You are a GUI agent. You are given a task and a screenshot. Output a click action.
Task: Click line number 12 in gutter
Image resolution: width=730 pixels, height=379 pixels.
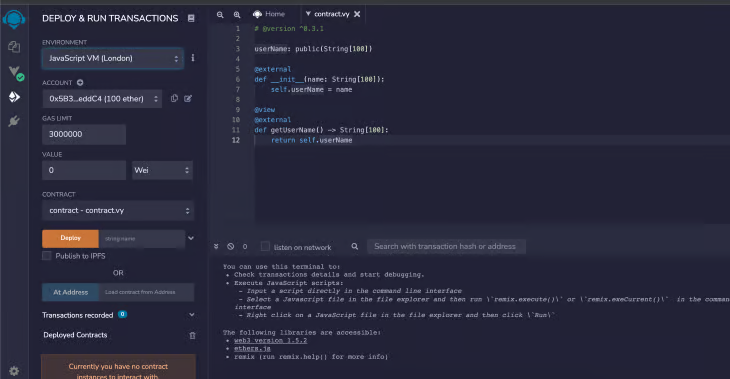[236, 140]
